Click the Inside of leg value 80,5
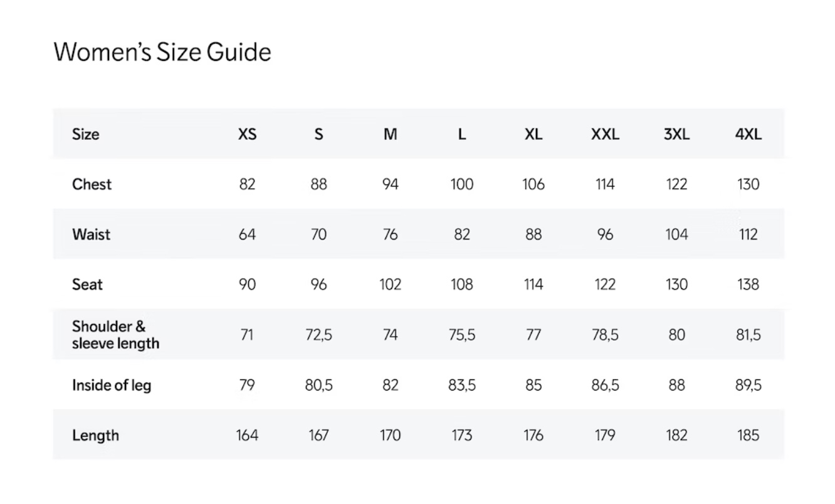Viewport: 835px width, 504px height. point(318,385)
